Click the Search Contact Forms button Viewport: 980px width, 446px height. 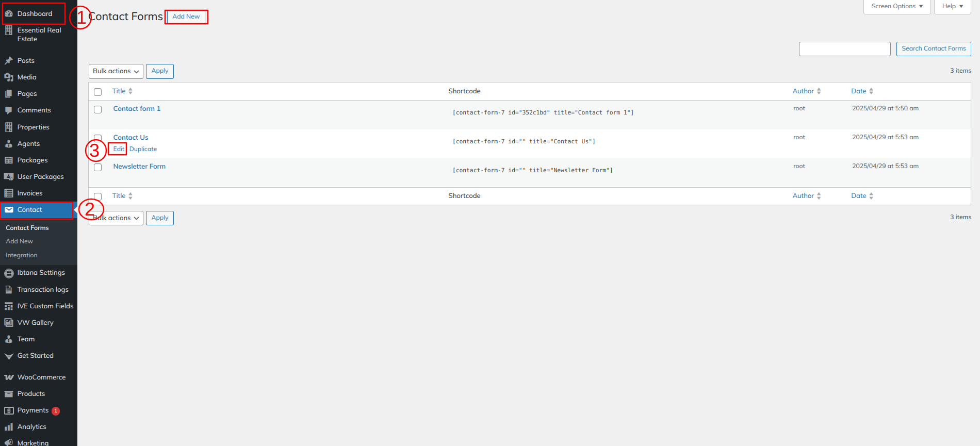point(933,49)
